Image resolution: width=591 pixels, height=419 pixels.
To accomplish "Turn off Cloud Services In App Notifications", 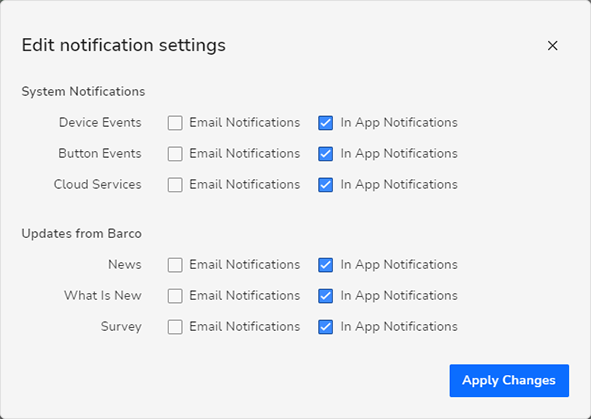I will click(325, 185).
